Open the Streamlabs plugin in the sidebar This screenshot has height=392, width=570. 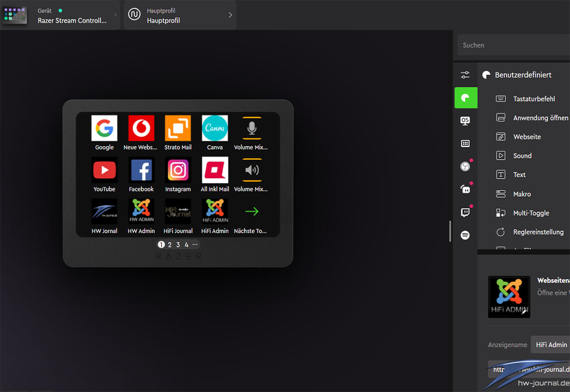465,189
